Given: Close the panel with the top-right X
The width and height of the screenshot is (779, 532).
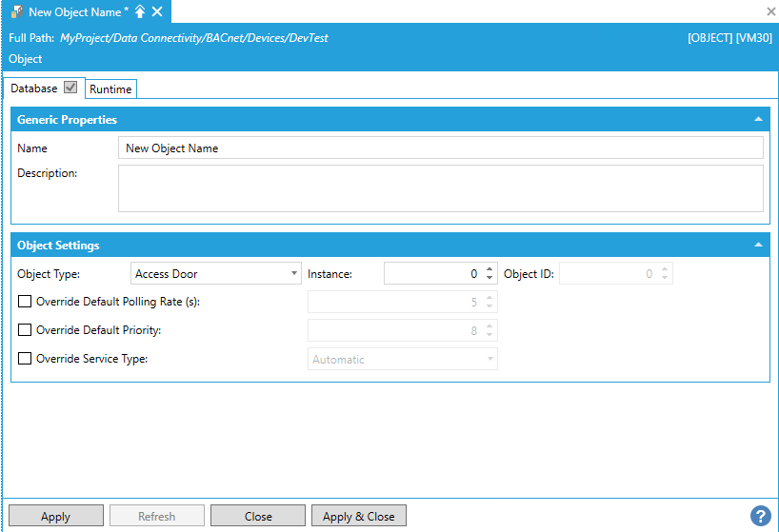Looking at the screenshot, I should click(770, 11).
